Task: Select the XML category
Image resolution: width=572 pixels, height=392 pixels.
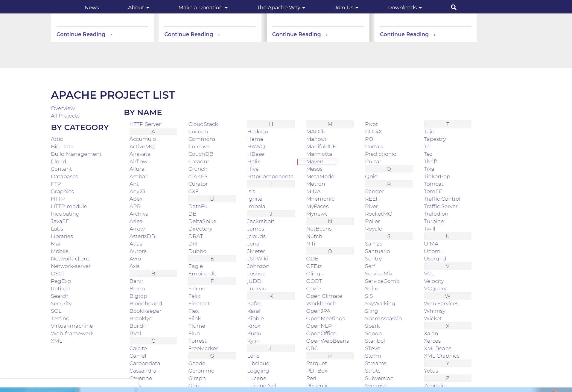Action: pyautogui.click(x=57, y=341)
